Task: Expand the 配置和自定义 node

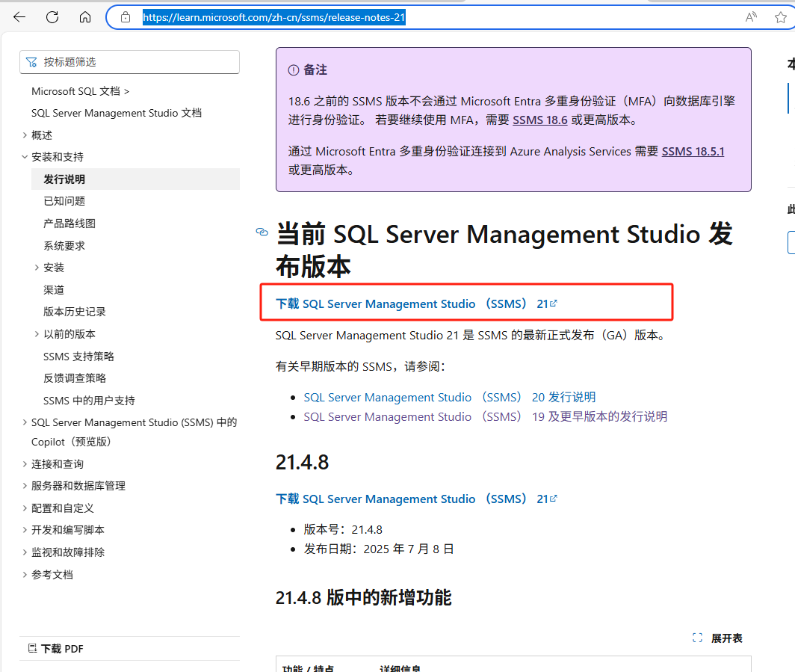Action: click(x=25, y=508)
